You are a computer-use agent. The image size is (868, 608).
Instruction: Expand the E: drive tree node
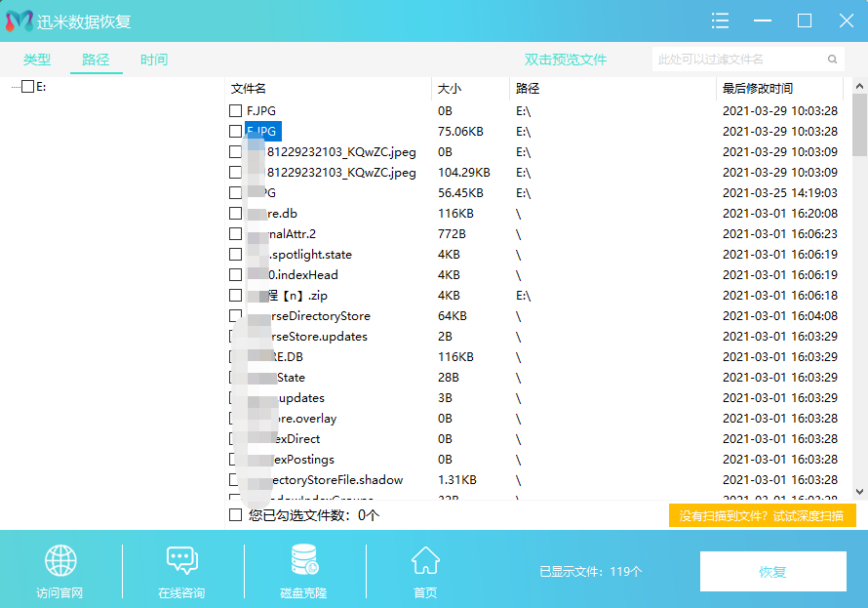click(x=14, y=87)
